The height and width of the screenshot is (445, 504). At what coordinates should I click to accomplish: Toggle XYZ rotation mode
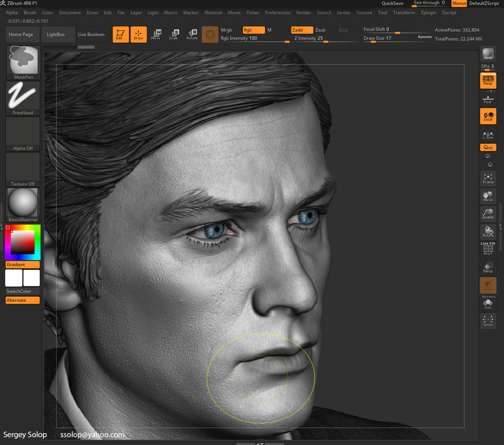click(488, 147)
